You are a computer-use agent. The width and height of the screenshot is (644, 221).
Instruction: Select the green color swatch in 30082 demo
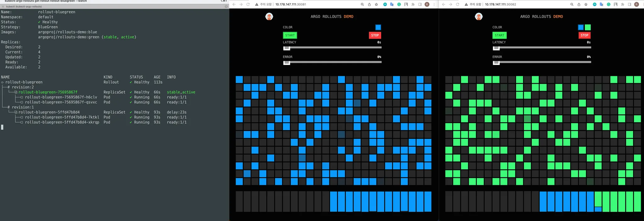point(588,27)
